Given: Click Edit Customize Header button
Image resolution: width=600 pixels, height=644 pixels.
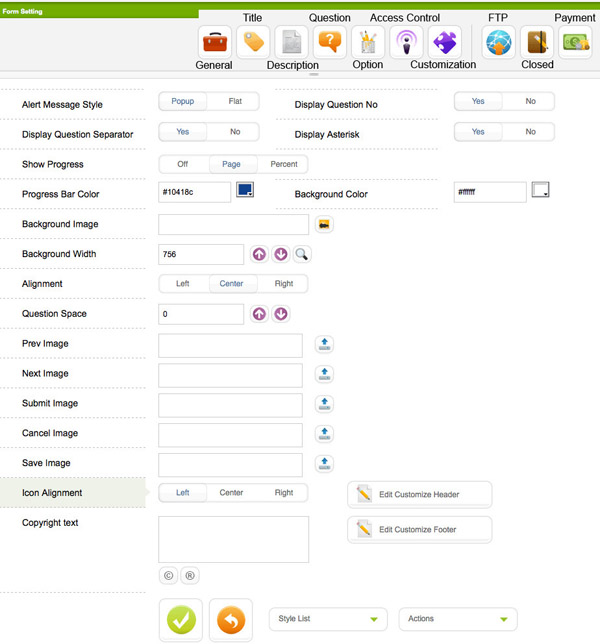Looking at the screenshot, I should point(419,495).
